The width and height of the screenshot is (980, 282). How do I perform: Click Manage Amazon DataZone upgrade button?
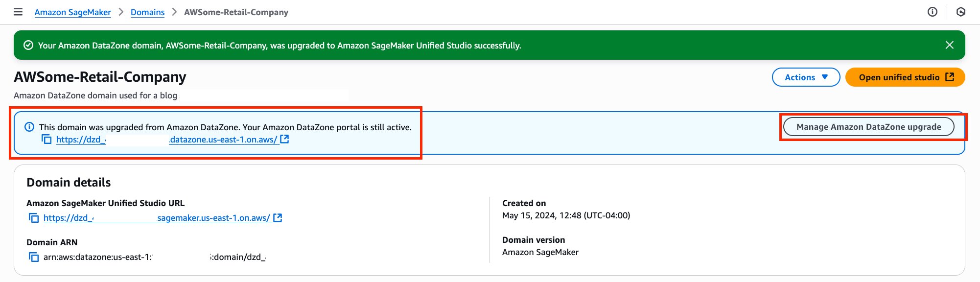coord(868,127)
